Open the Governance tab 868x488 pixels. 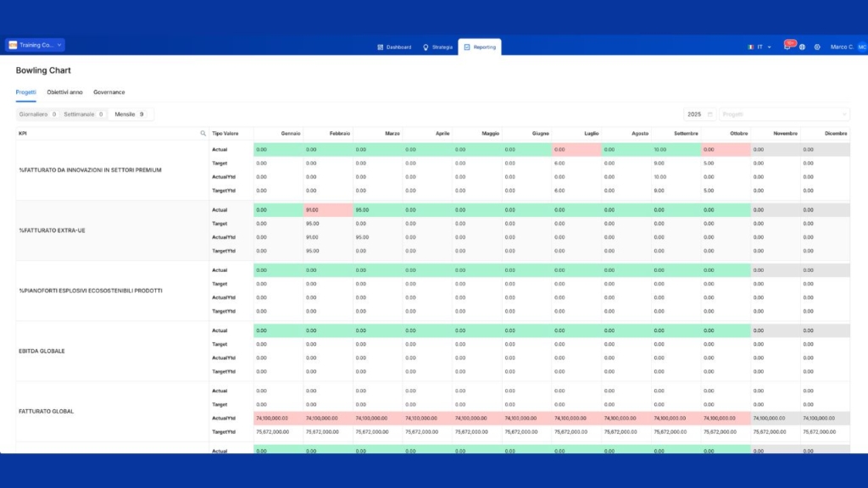pyautogui.click(x=108, y=91)
